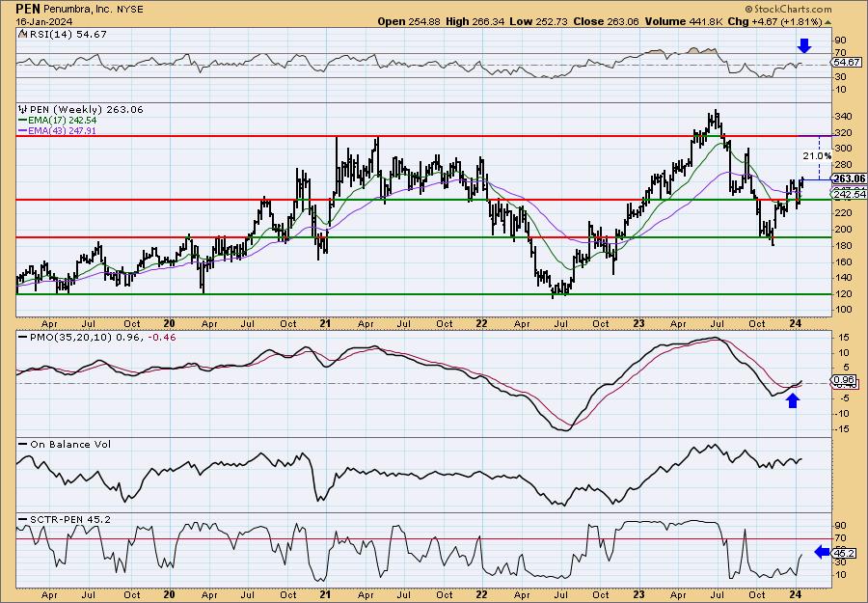Click the Chg +4.67 (+1.81%) value
The width and height of the screenshot is (868, 603).
773,21
